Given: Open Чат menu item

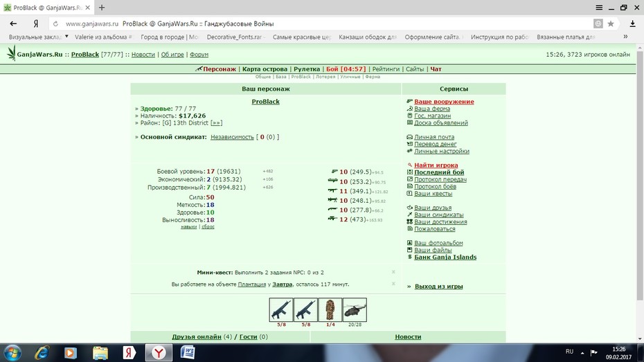Looking at the screenshot, I should point(436,69).
